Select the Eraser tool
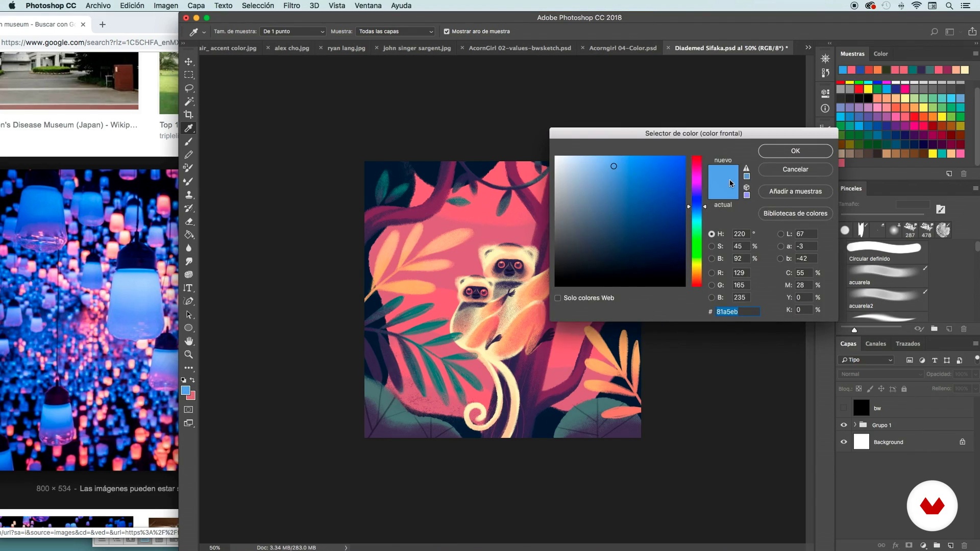Viewport: 980px width, 551px height. click(x=189, y=221)
